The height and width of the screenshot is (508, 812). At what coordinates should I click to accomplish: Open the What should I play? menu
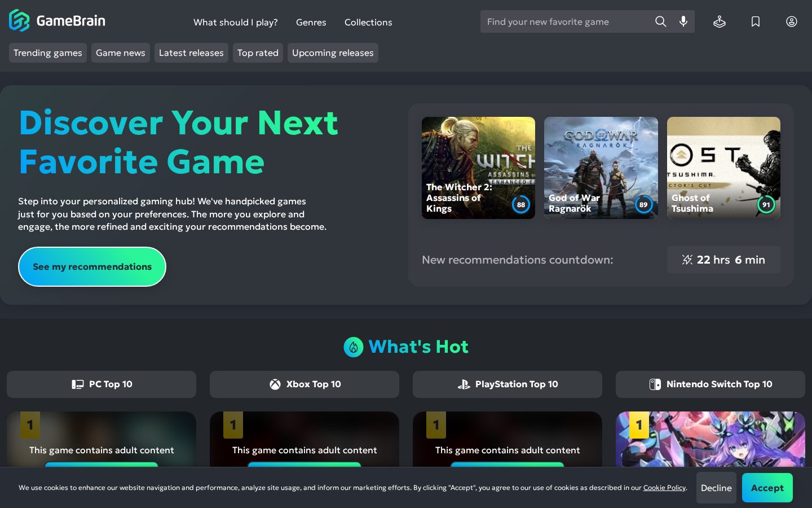(236, 22)
